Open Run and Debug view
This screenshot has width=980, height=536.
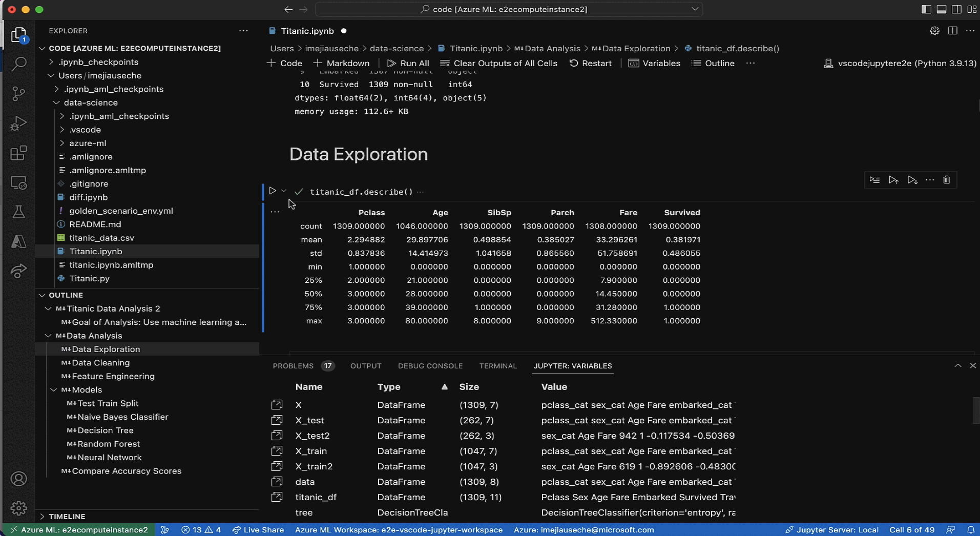tap(19, 123)
